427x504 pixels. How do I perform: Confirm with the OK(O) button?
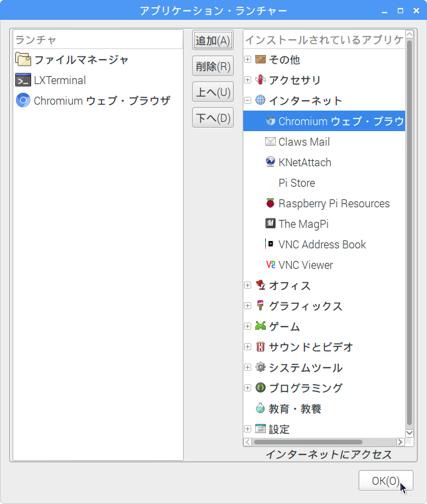(386, 481)
